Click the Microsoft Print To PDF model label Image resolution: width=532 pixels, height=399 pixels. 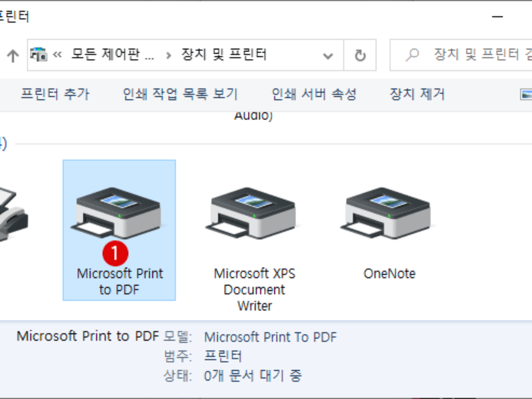point(270,337)
